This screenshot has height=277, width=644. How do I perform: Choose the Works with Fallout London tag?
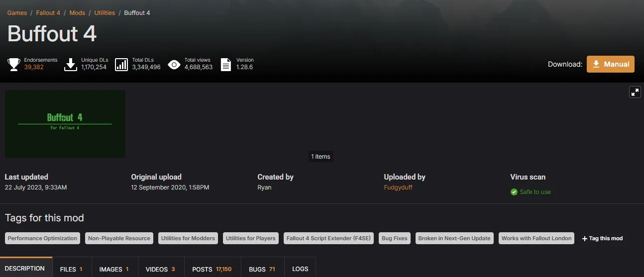(537, 238)
